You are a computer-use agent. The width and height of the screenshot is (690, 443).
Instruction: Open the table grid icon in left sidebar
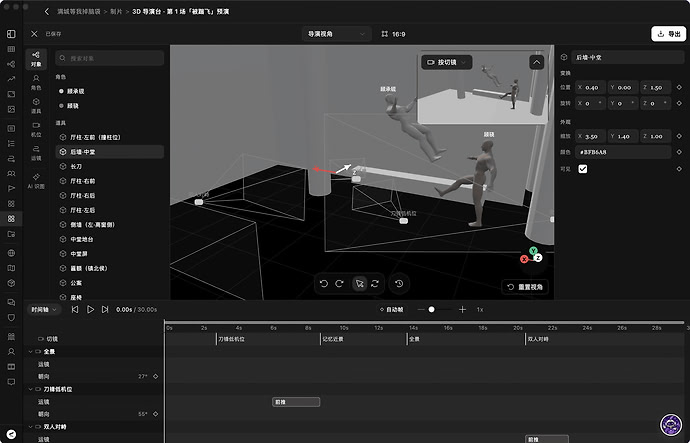(x=11, y=49)
